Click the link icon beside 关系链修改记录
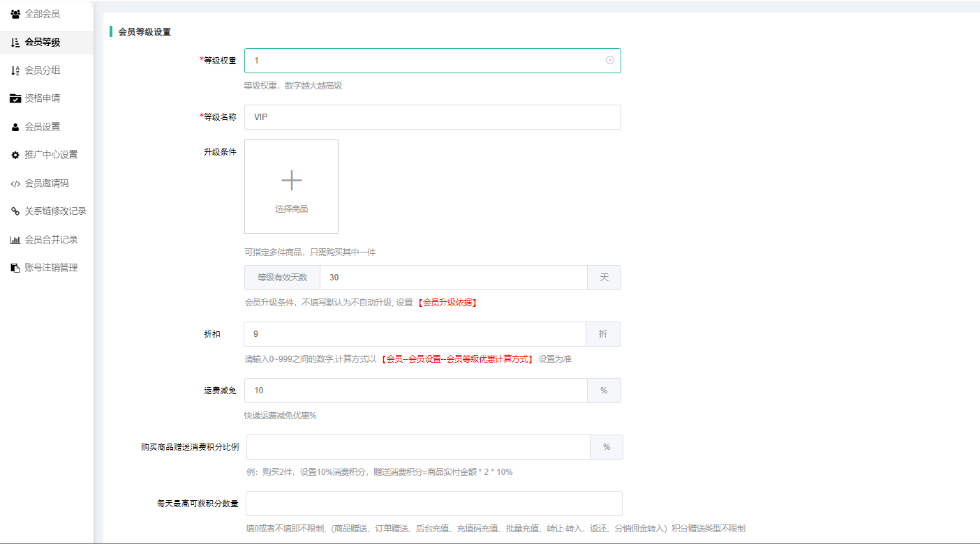Image resolution: width=980 pixels, height=544 pixels. (15, 211)
